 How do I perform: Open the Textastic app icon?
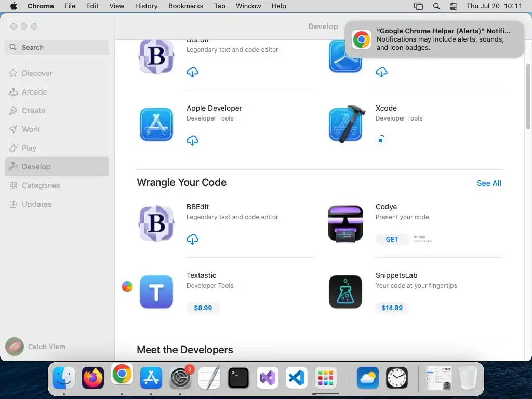(156, 292)
